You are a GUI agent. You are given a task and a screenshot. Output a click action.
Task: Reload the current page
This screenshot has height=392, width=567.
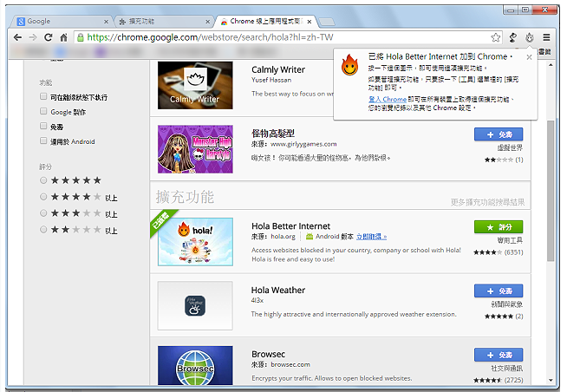(48, 37)
